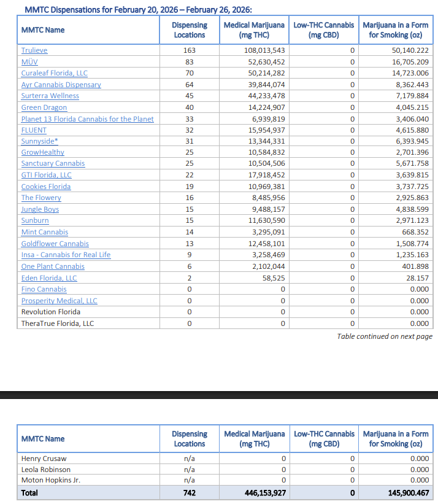Viewport: 438px width, 504px height.
Task: Select Trulieve's 50,140.222 oz smoking value
Action: 410,50
